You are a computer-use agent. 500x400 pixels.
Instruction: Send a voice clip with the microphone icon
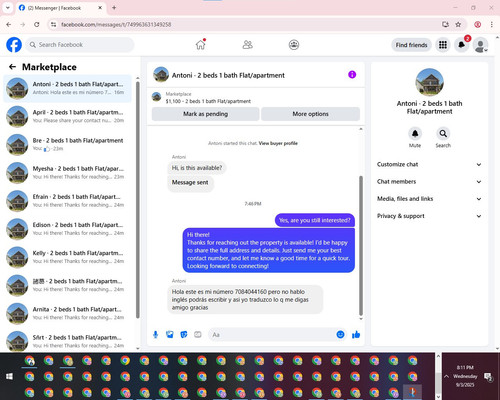click(155, 334)
